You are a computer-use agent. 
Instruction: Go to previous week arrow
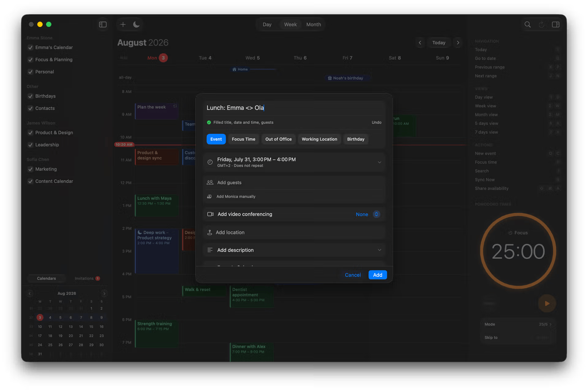click(x=420, y=43)
